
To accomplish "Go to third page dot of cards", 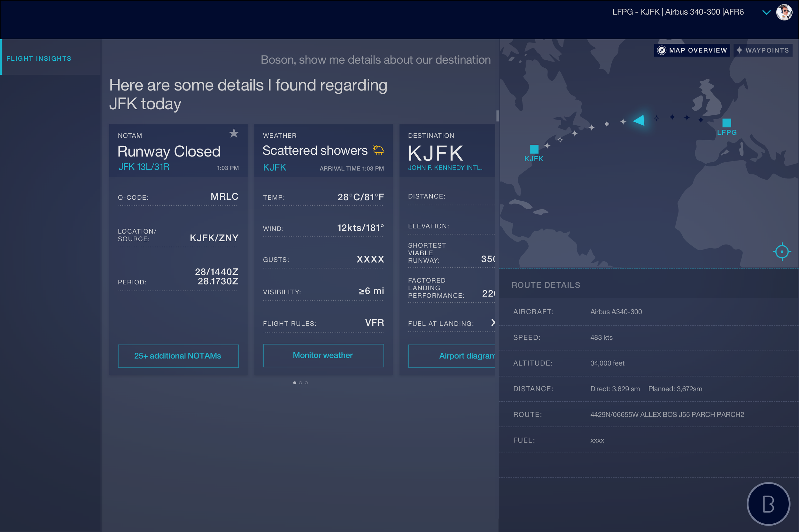I will 306,383.
